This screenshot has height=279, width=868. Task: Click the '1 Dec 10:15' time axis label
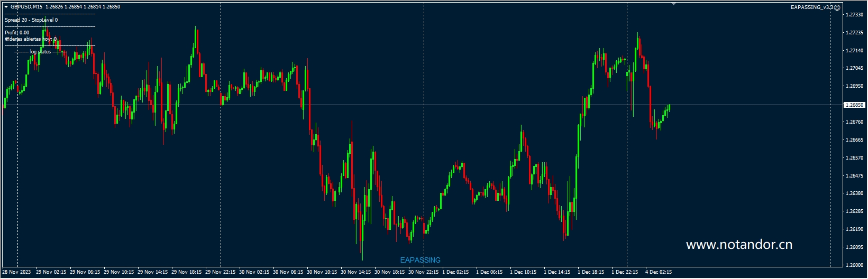[x=524, y=273]
